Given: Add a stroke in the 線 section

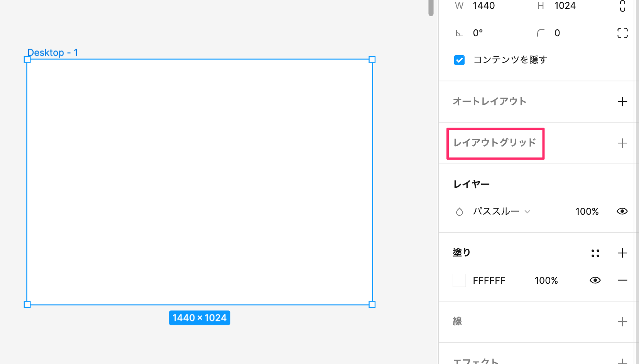Looking at the screenshot, I should tap(622, 321).
